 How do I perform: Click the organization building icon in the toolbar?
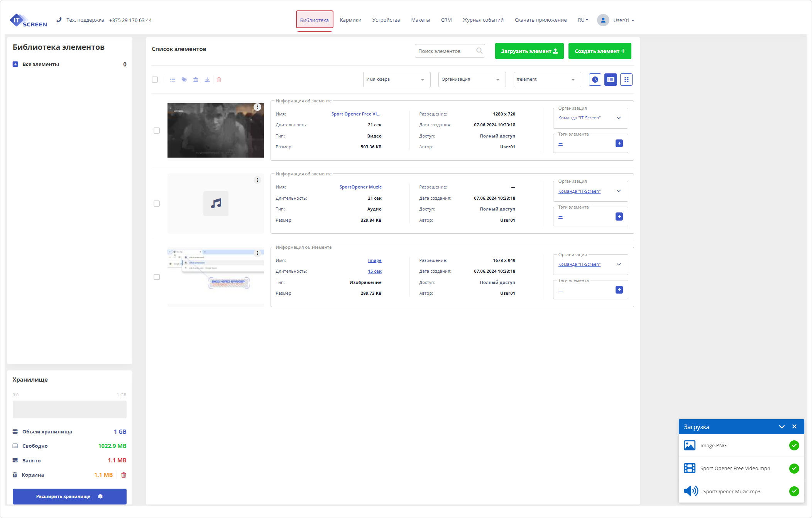[x=196, y=80]
